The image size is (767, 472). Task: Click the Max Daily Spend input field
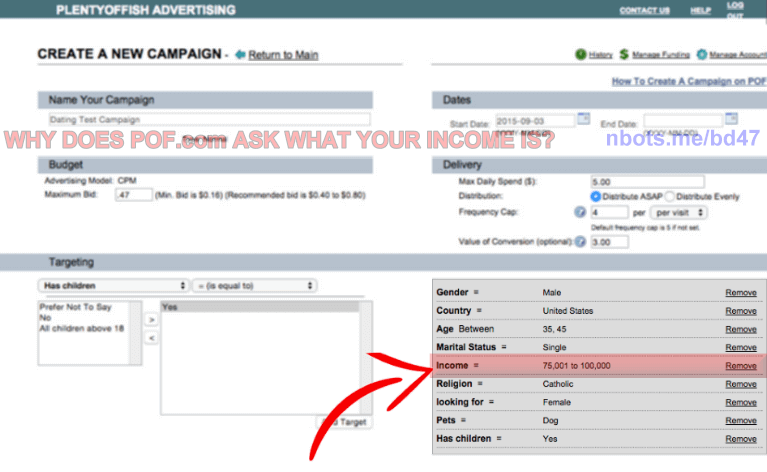pyautogui.click(x=647, y=182)
